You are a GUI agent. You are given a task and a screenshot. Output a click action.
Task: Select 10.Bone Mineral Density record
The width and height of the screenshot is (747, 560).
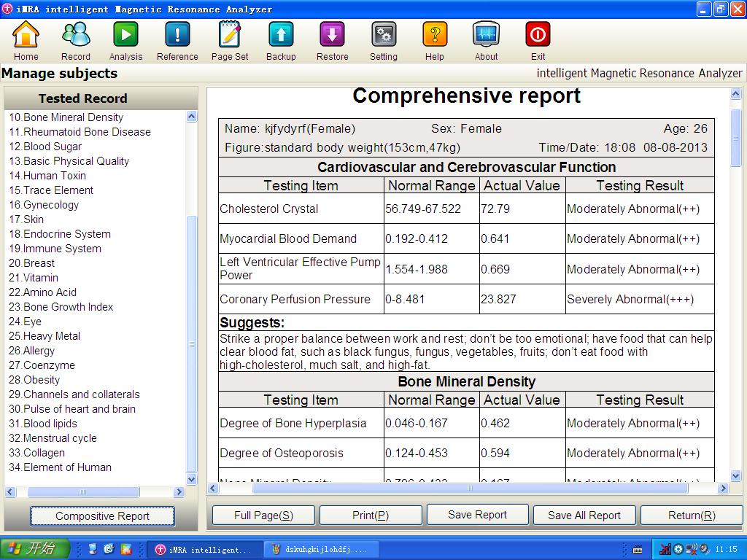point(66,117)
